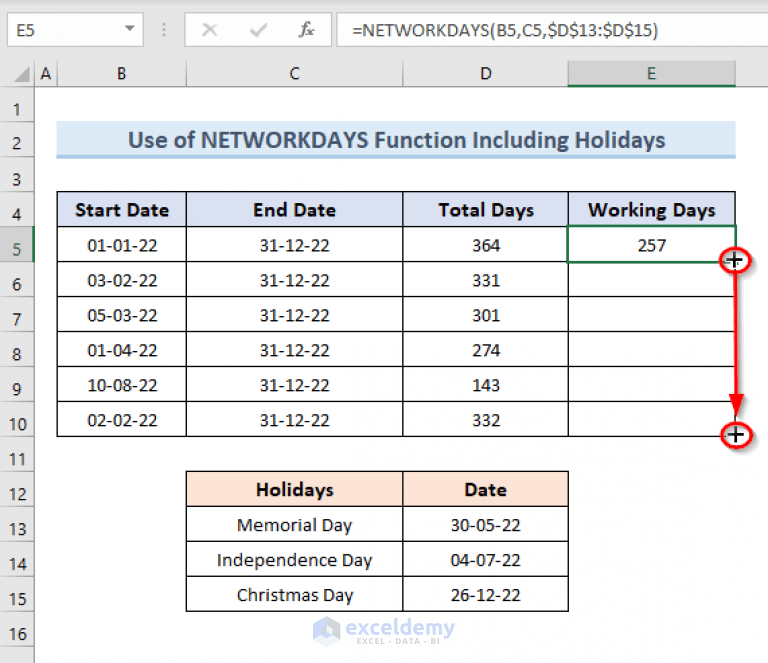Select cell with start date 03-02-22
768x663 pixels.
[x=121, y=280]
